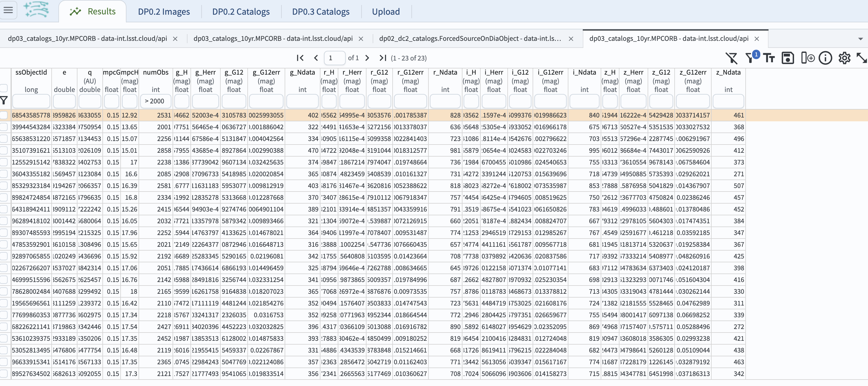Add a column to the table

(808, 58)
